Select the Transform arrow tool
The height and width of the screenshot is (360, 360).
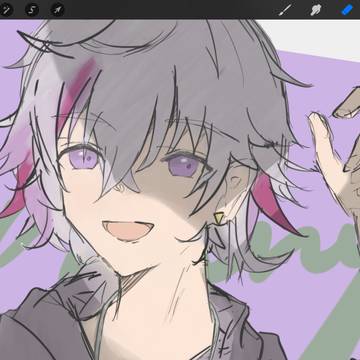(57, 10)
